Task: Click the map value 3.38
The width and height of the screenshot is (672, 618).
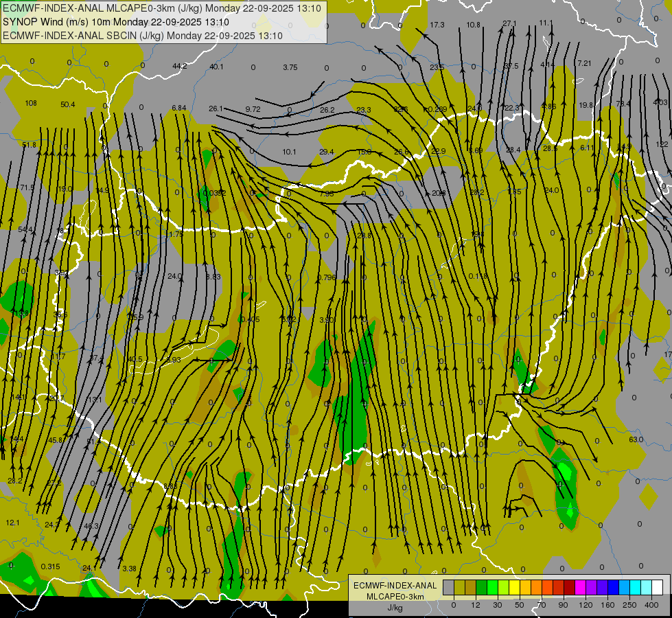Action: pyautogui.click(x=130, y=569)
